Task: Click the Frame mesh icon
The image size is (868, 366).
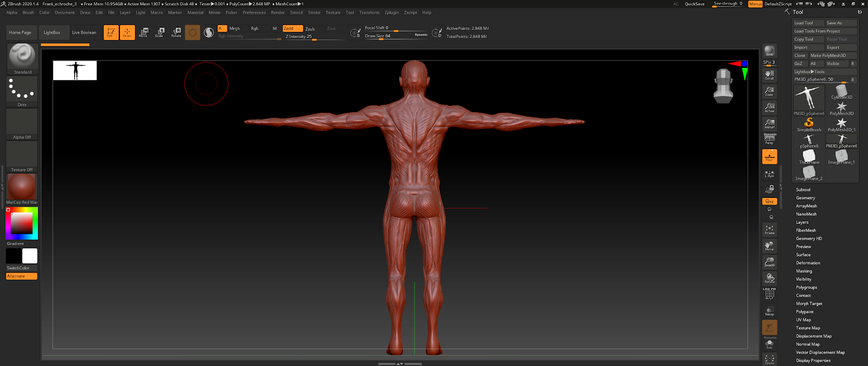Action: (x=769, y=230)
